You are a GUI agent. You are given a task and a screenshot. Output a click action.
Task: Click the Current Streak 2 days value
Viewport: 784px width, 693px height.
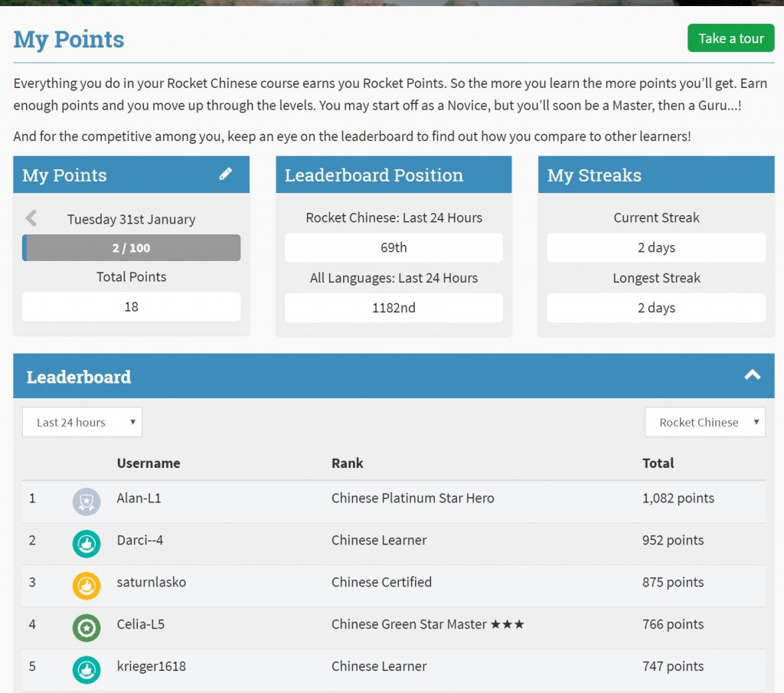tap(656, 247)
